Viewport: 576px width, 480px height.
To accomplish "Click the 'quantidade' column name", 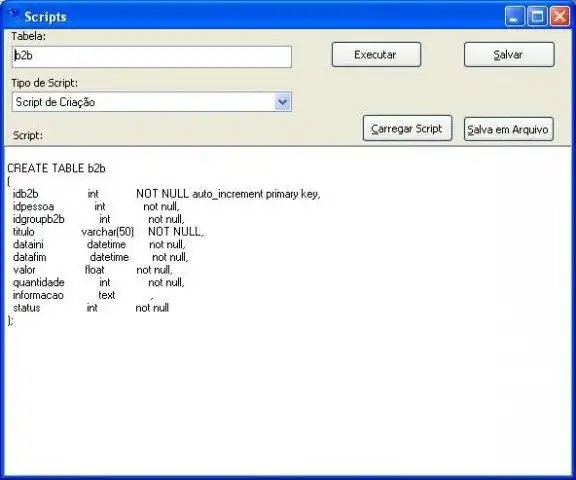I will tap(39, 282).
